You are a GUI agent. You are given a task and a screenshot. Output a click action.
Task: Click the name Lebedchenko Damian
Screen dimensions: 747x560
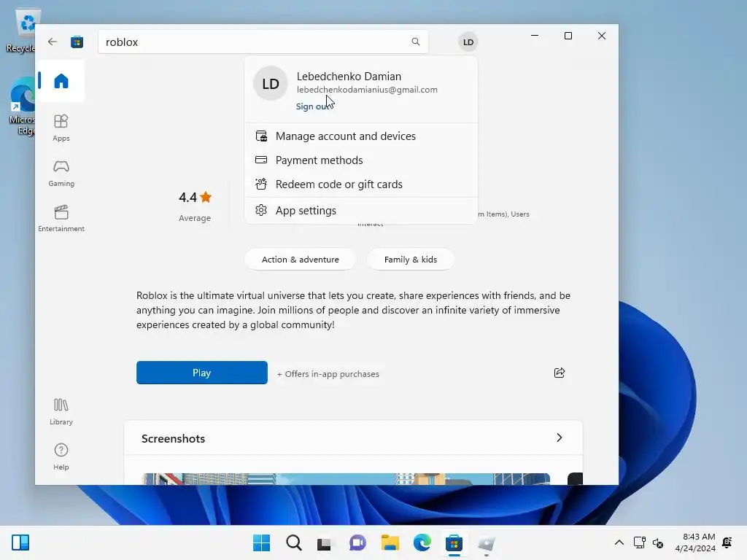coord(349,76)
